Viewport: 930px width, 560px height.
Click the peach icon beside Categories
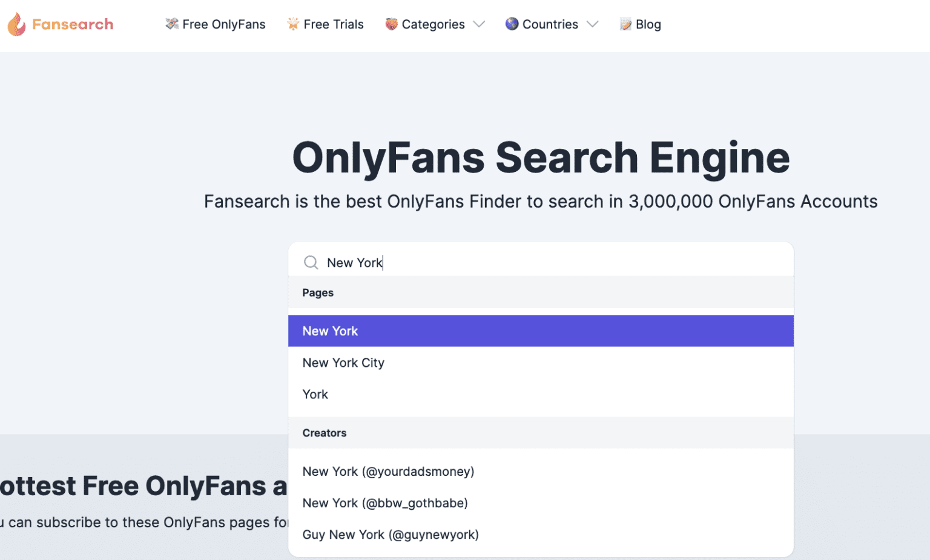pos(392,24)
